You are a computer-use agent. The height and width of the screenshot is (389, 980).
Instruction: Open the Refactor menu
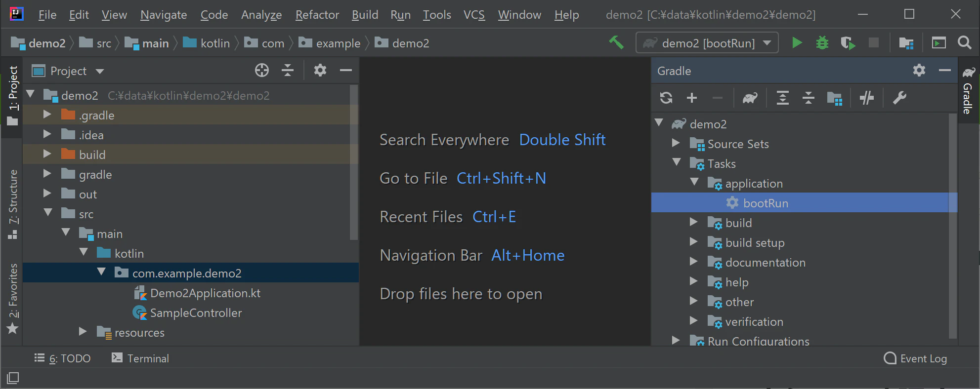point(317,15)
